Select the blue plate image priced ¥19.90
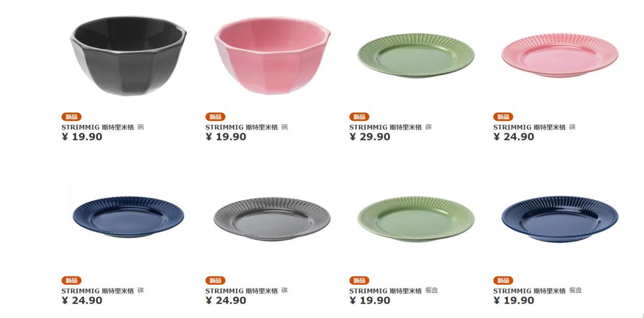 [x=560, y=219]
